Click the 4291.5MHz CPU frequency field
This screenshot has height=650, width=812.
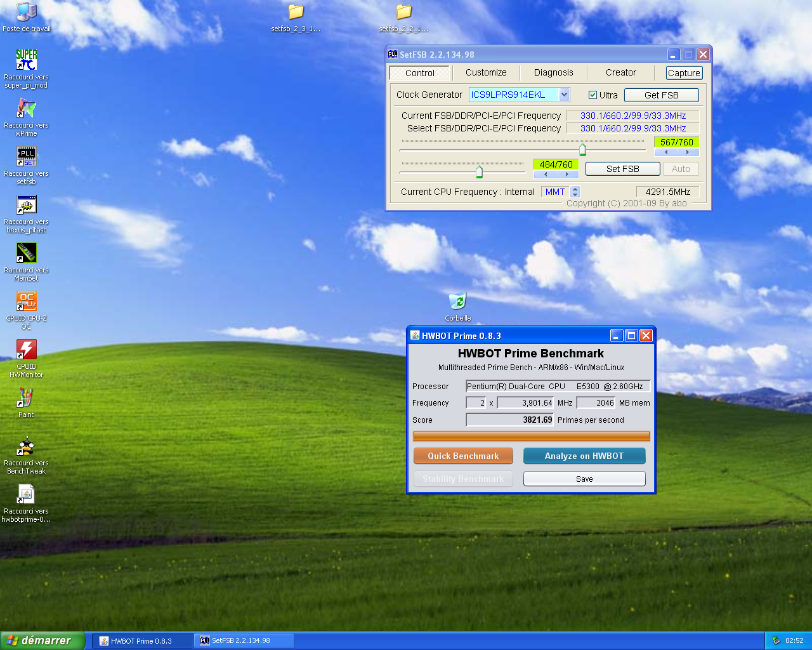tap(667, 192)
